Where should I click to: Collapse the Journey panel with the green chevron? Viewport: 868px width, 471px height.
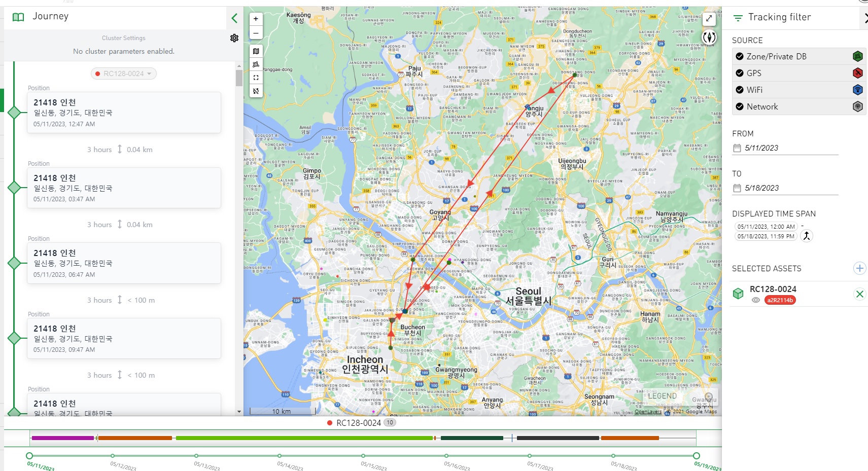(x=234, y=18)
